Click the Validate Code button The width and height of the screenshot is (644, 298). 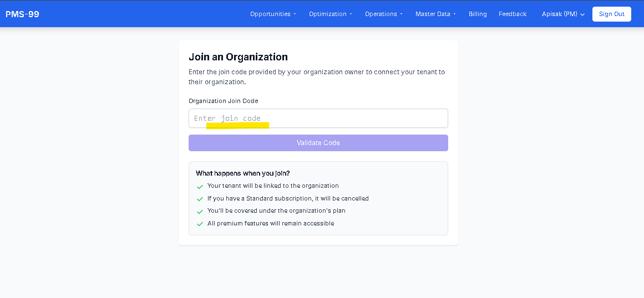(318, 143)
